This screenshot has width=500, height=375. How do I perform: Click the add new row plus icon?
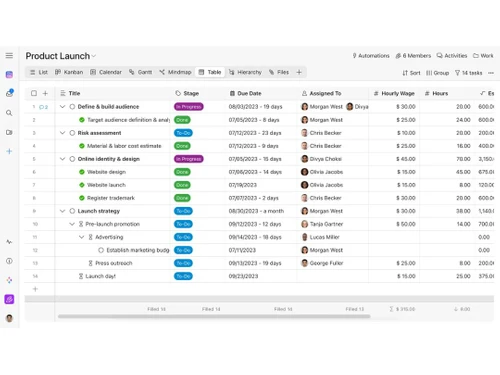point(35,289)
